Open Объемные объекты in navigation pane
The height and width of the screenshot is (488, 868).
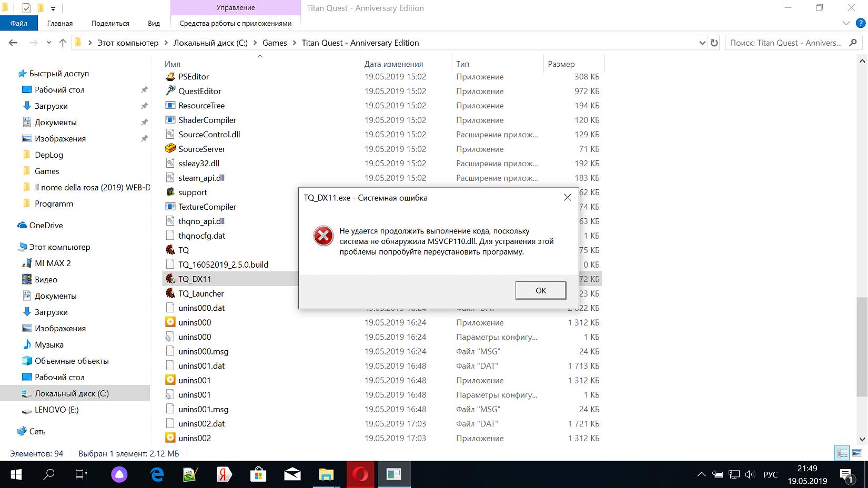click(72, 361)
